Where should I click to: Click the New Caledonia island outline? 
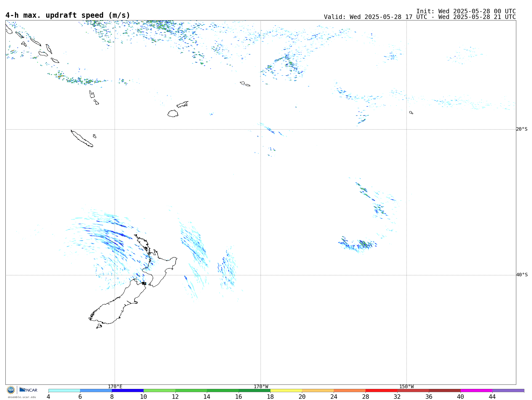(x=82, y=138)
